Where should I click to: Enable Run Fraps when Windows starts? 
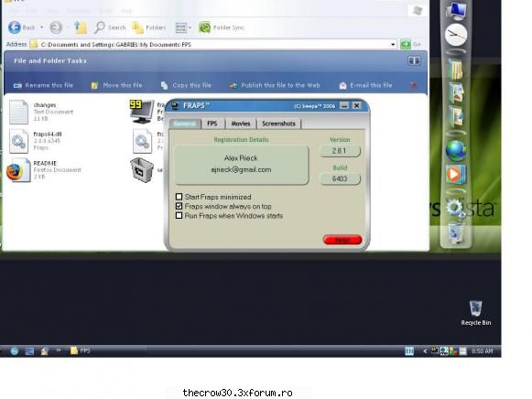pos(179,216)
